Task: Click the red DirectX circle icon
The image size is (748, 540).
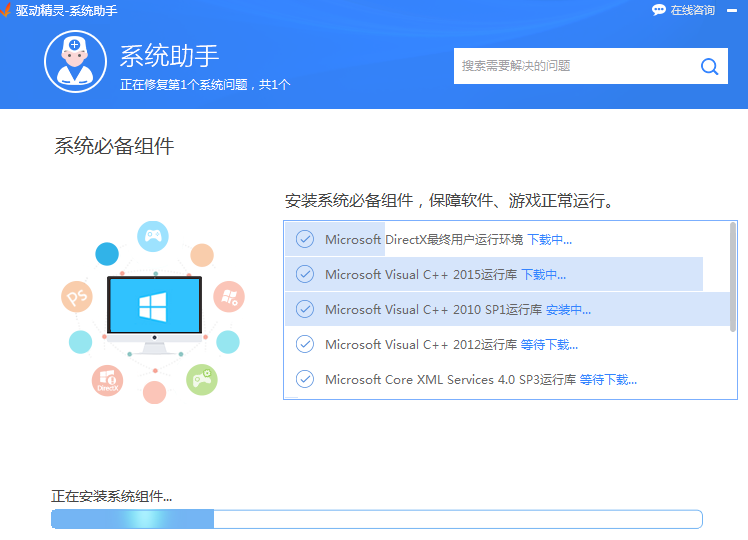Action: click(x=107, y=381)
